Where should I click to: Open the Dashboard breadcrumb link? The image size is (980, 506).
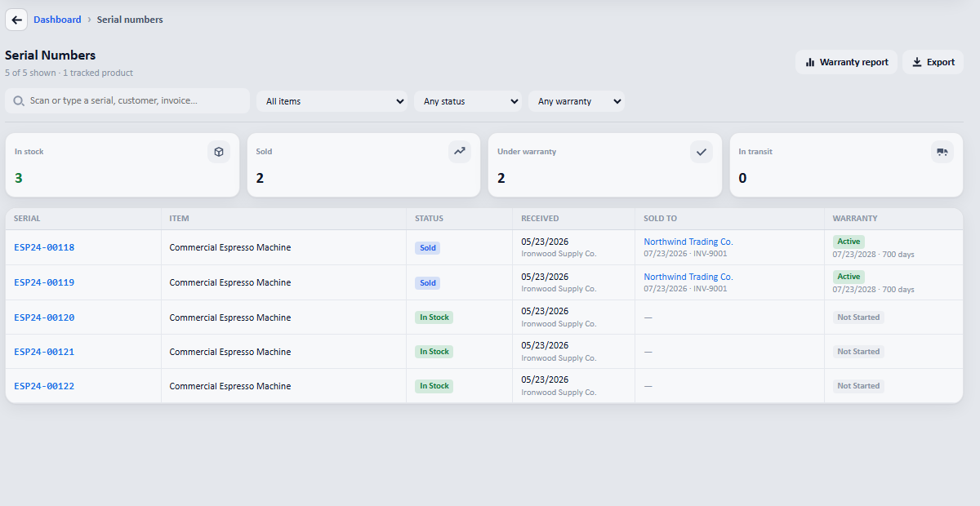[x=57, y=20]
